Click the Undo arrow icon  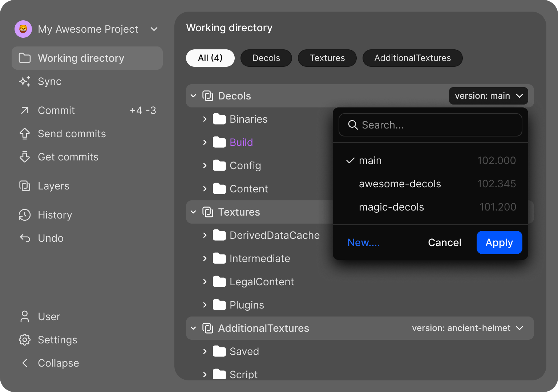pos(25,238)
